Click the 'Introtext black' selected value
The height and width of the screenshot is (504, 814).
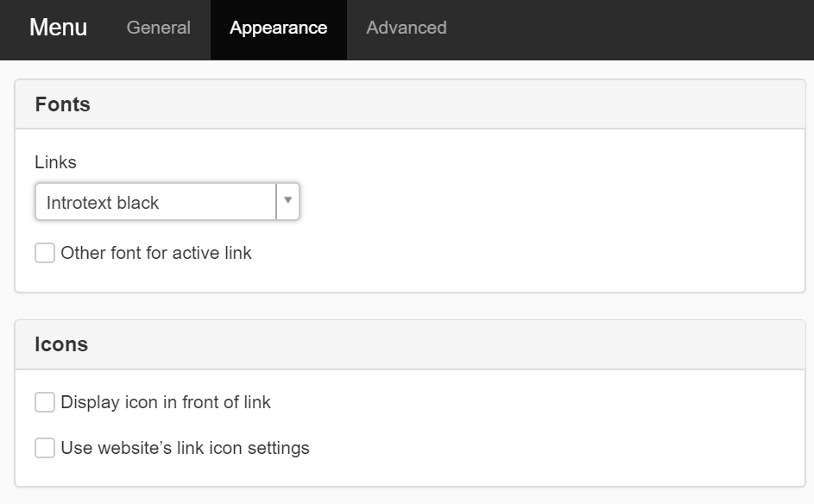coord(103,203)
